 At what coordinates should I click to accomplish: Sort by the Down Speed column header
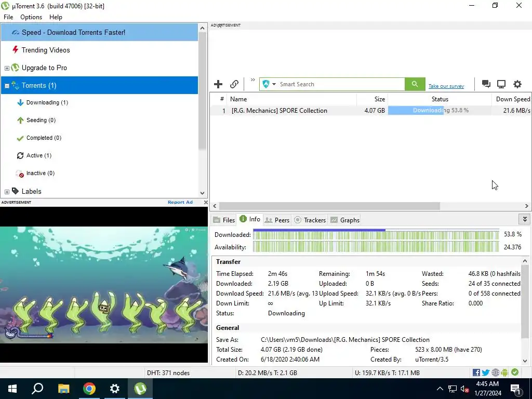[x=511, y=99]
